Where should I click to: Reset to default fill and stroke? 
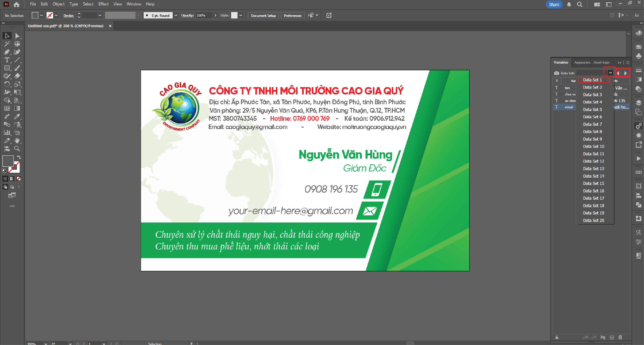point(4,171)
